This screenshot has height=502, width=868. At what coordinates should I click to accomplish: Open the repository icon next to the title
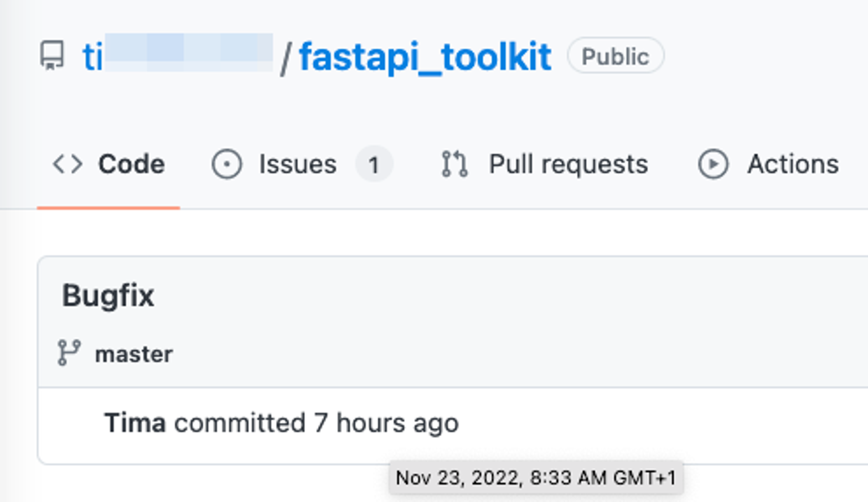tap(50, 55)
